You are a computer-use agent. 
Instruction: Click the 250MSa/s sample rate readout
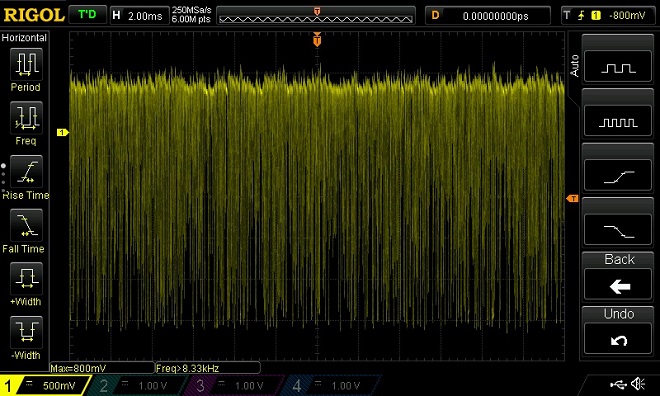pyautogui.click(x=191, y=10)
